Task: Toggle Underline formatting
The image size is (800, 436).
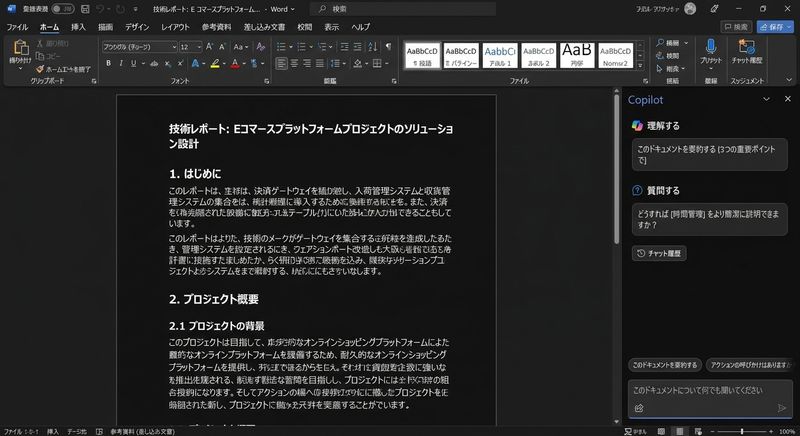Action: pyautogui.click(x=133, y=64)
